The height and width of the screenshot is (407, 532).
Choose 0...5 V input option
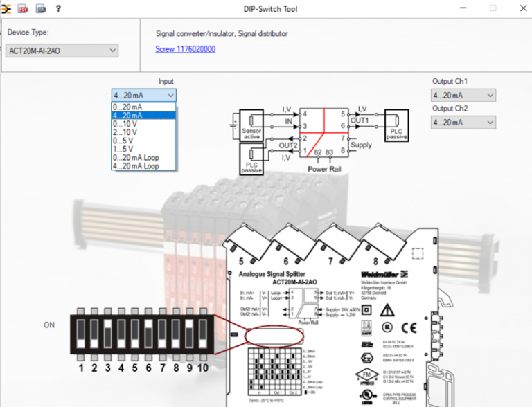pyautogui.click(x=143, y=141)
